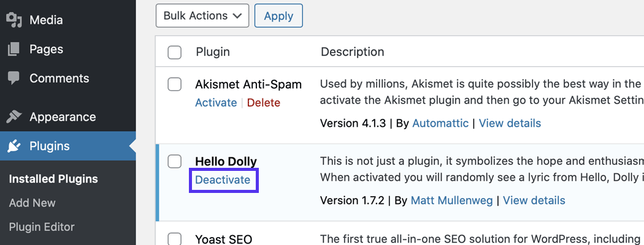The height and width of the screenshot is (245, 644).
Task: Select the Hello Dolly plugin checkbox
Action: [175, 161]
